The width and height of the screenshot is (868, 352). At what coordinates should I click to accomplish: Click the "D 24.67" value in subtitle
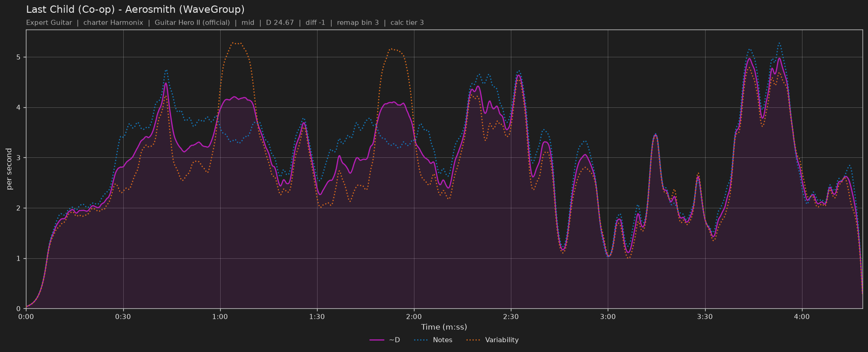pyautogui.click(x=280, y=23)
